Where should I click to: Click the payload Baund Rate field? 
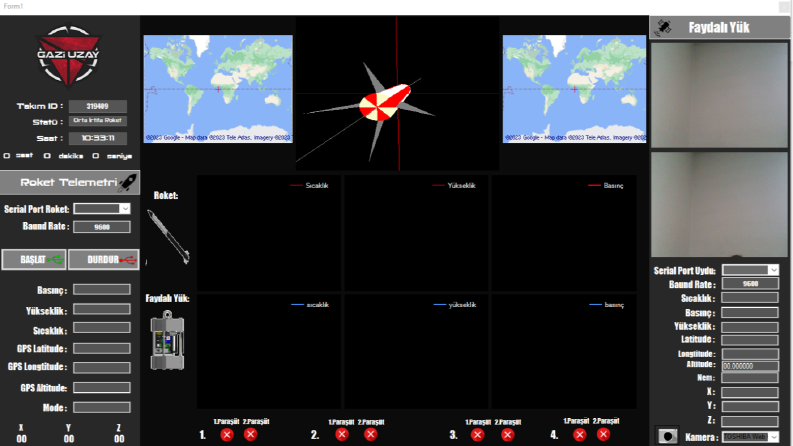click(x=750, y=284)
